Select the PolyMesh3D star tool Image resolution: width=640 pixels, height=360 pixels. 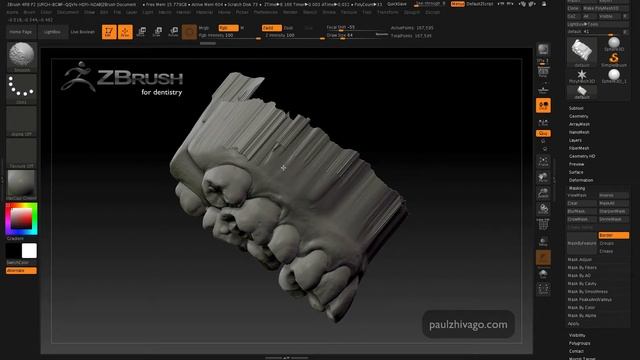(x=582, y=76)
